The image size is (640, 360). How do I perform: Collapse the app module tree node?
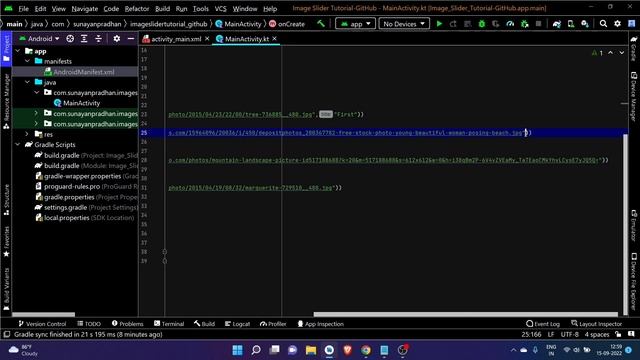pyautogui.click(x=18, y=51)
